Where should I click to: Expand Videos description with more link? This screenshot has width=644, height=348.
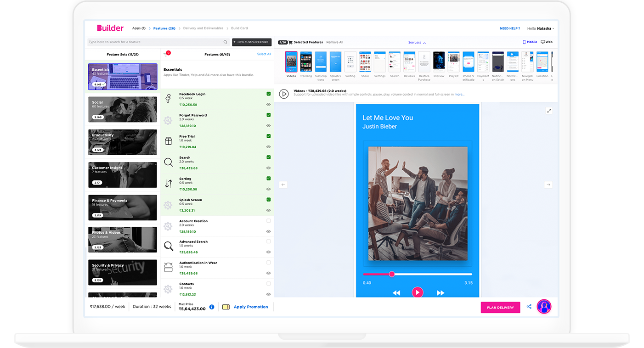[x=459, y=95]
